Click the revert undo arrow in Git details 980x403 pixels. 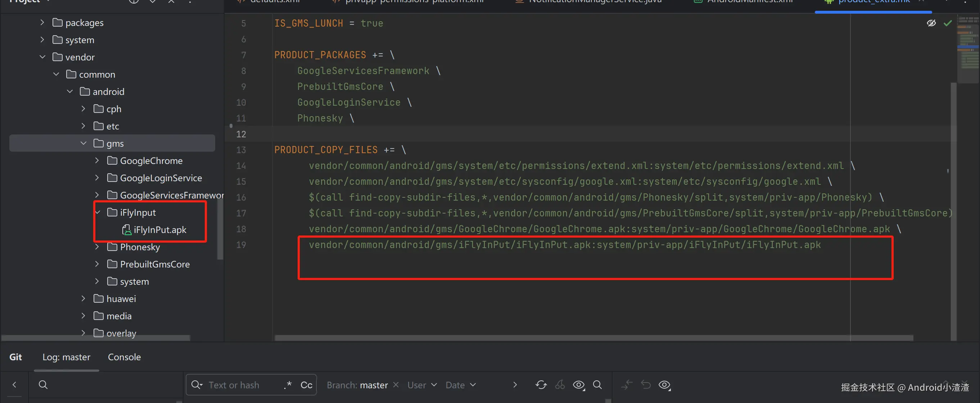click(646, 385)
